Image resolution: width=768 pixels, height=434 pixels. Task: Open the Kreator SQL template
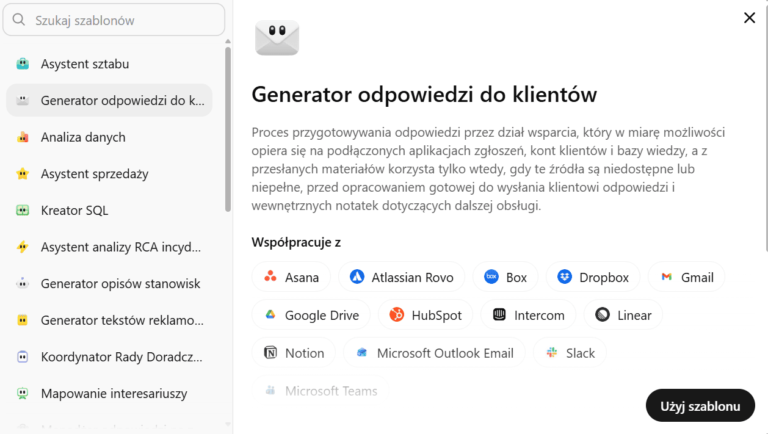(109, 210)
